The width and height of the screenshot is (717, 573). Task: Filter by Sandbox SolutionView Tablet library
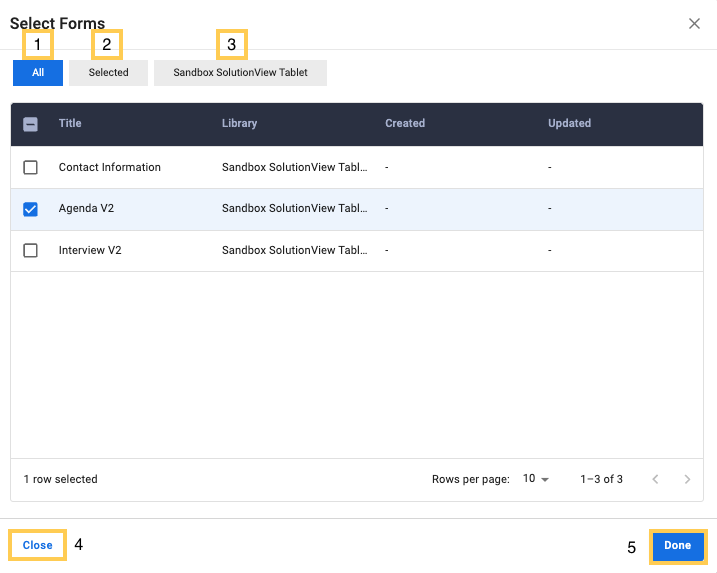[x=240, y=73]
